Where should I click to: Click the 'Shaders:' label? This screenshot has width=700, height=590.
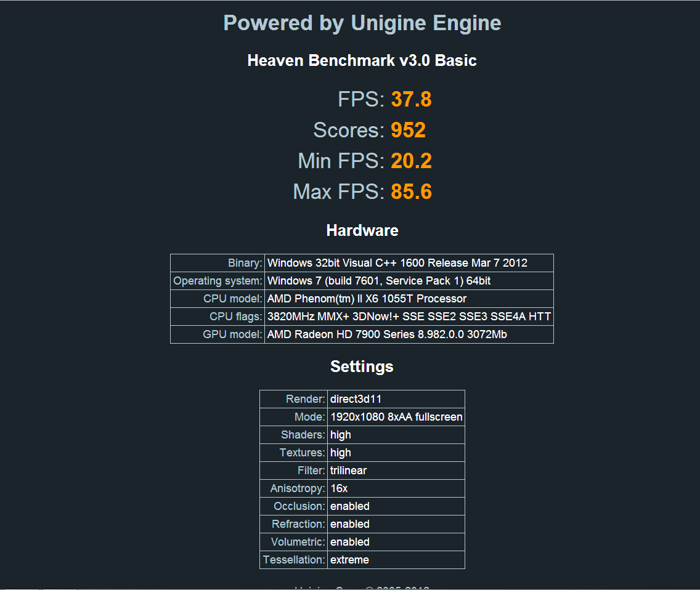[303, 435]
